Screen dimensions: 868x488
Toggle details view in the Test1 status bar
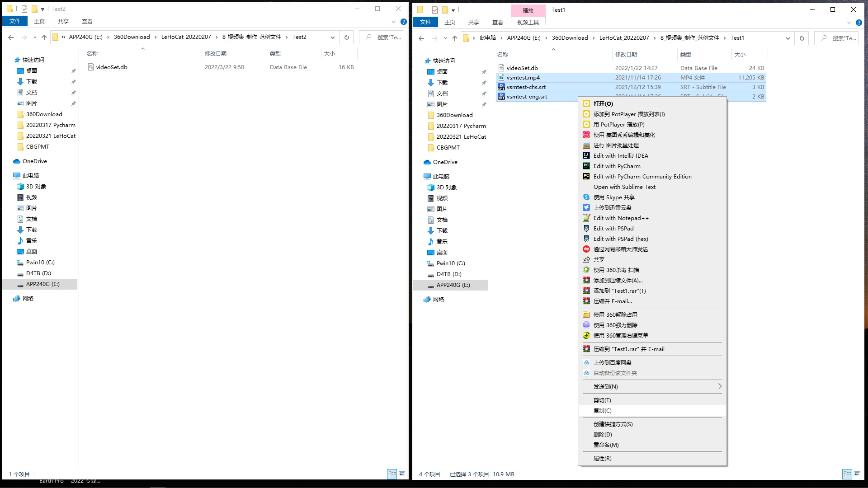coord(847,474)
